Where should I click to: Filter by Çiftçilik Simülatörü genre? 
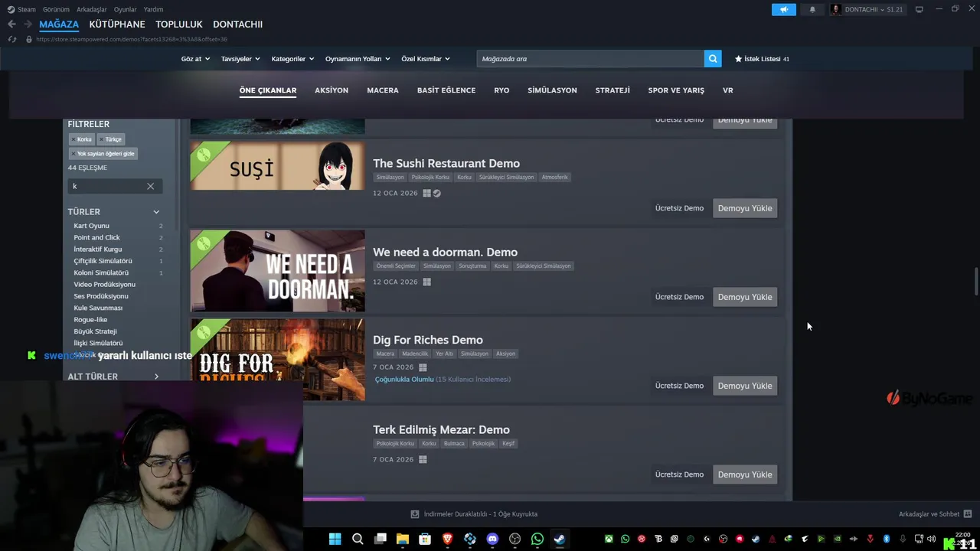[x=103, y=261]
